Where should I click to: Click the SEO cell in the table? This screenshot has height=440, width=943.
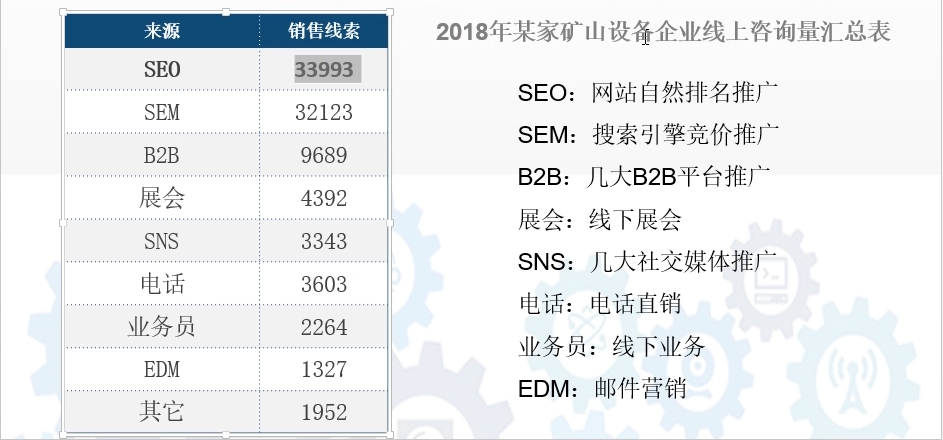(x=161, y=69)
